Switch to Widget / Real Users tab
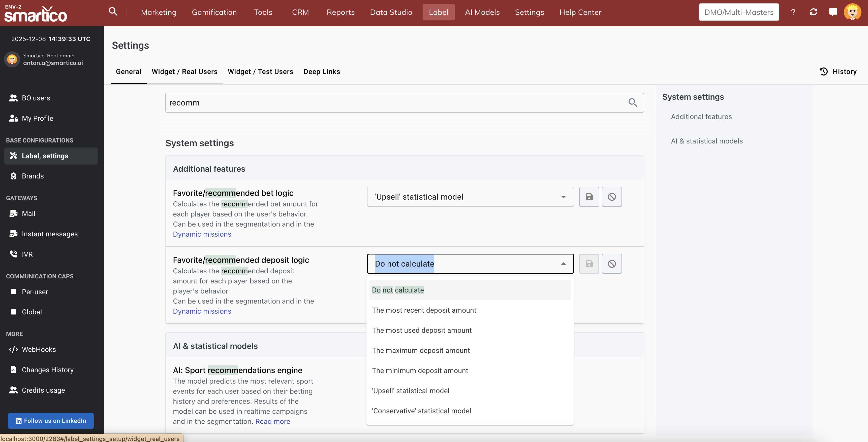 point(184,72)
